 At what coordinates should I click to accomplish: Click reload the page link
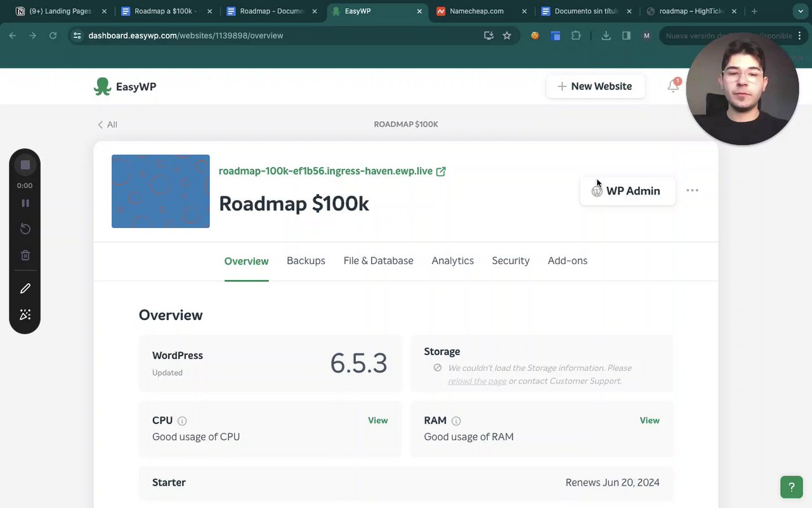tap(477, 381)
